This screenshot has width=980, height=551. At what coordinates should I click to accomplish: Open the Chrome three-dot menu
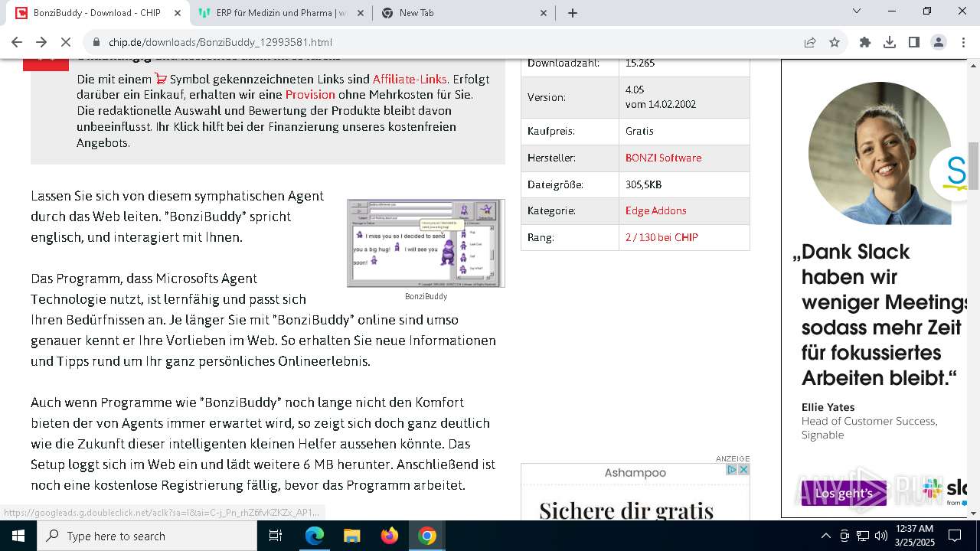click(963, 42)
